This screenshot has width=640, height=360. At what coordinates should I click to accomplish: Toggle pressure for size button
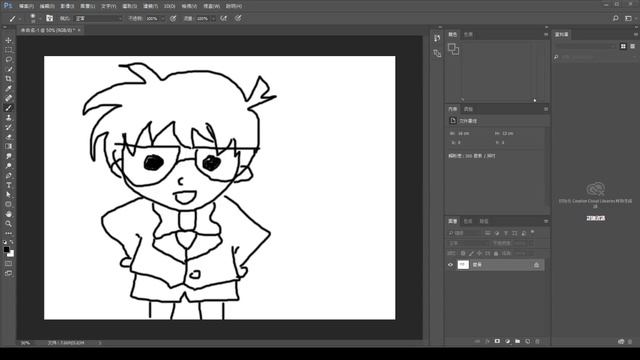[238, 18]
